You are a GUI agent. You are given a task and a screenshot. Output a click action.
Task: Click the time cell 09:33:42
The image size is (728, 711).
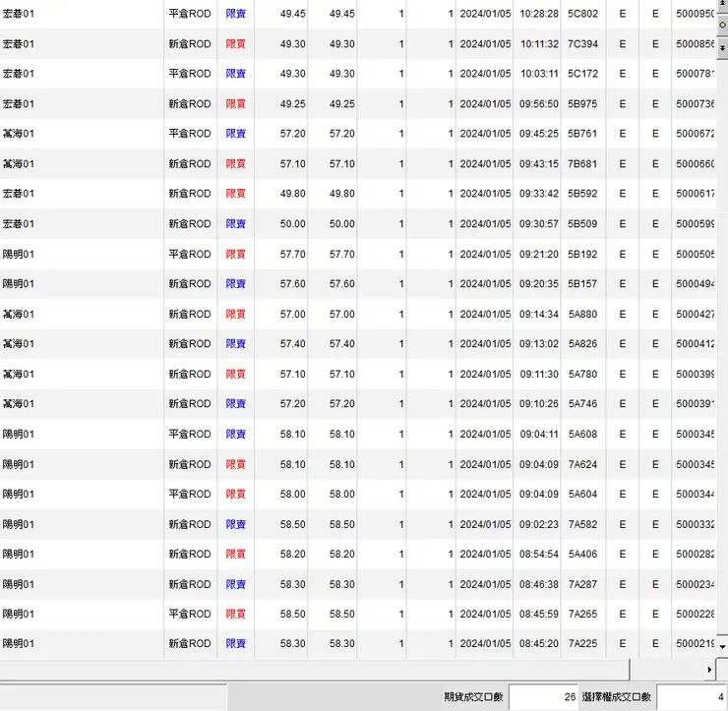tap(539, 194)
